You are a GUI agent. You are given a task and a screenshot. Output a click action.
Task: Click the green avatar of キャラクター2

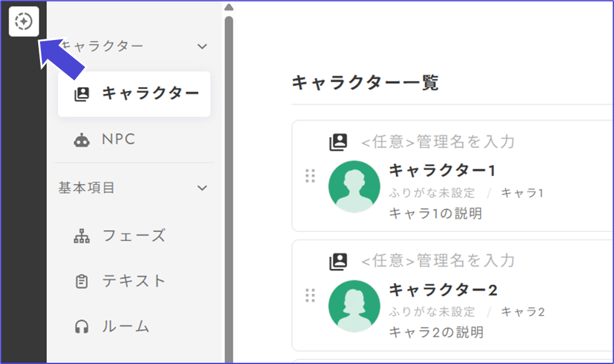point(354,306)
